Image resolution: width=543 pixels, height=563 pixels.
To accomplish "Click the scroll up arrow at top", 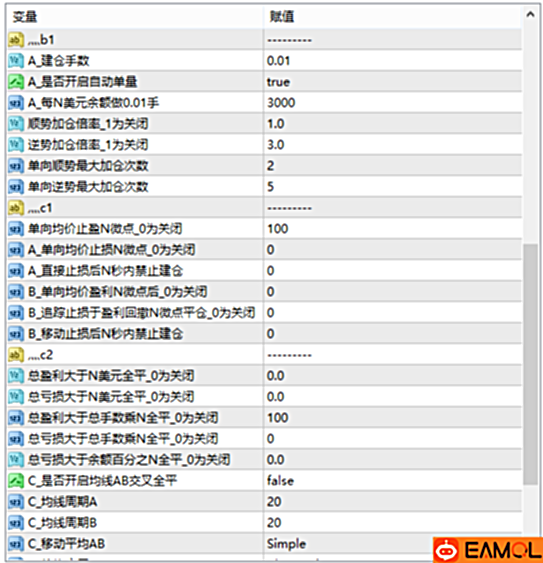I will click(530, 15).
